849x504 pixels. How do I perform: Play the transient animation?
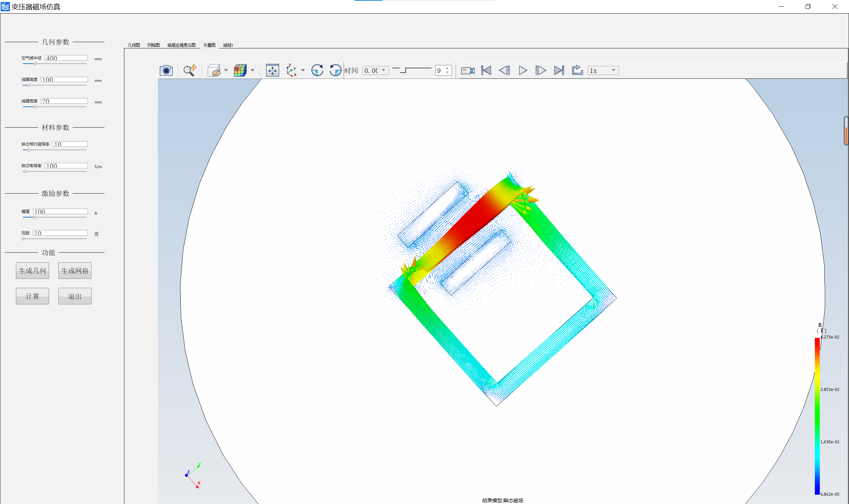click(523, 71)
